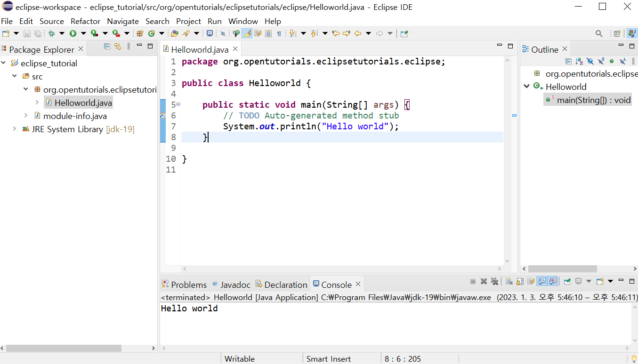Close the Console view tab
Screen dimensions: 638x364
point(358,284)
